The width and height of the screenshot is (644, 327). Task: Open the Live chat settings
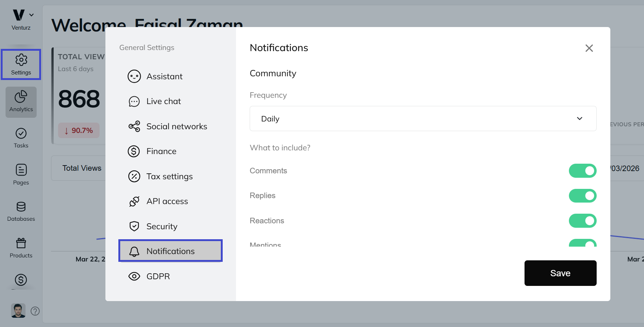tap(163, 101)
